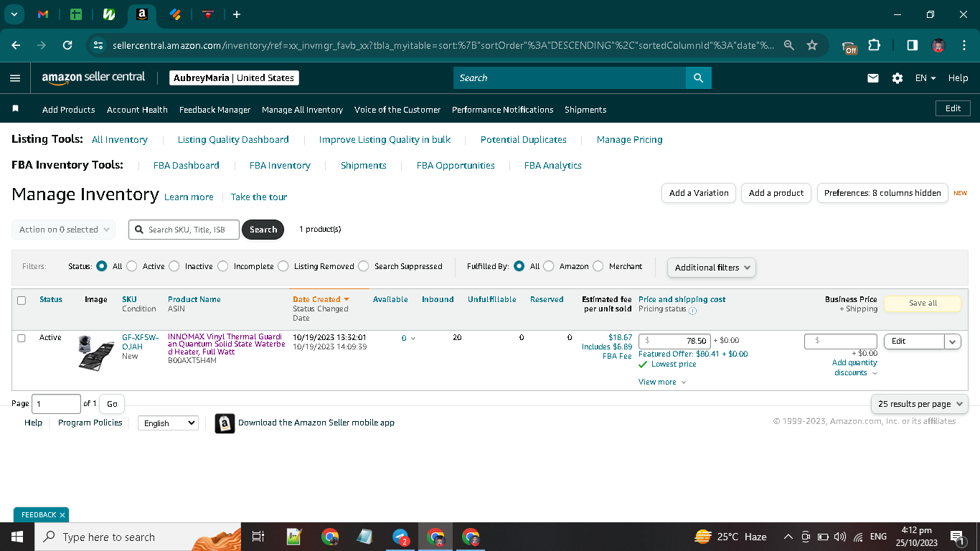
Task: Go back with browser back arrow
Action: [x=17, y=45]
